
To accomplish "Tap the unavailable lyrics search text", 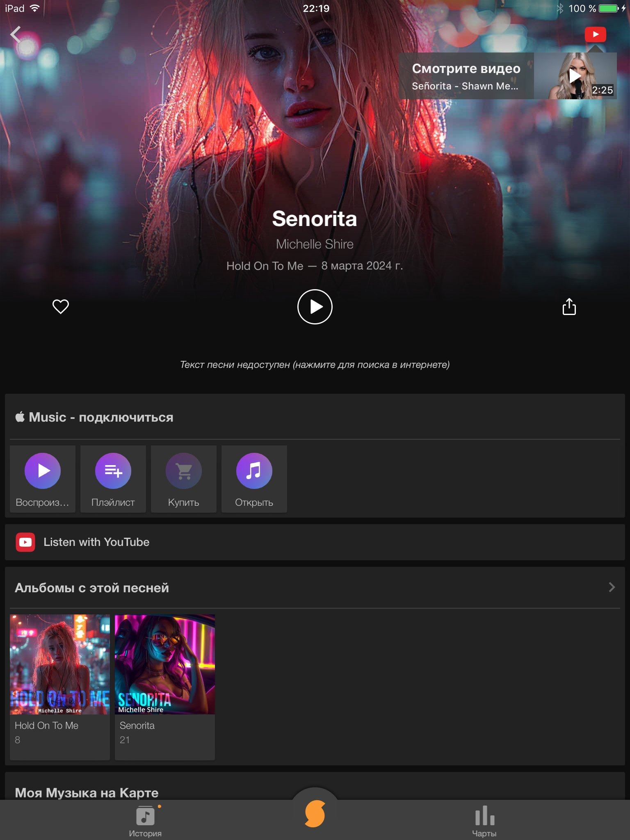I will click(315, 365).
